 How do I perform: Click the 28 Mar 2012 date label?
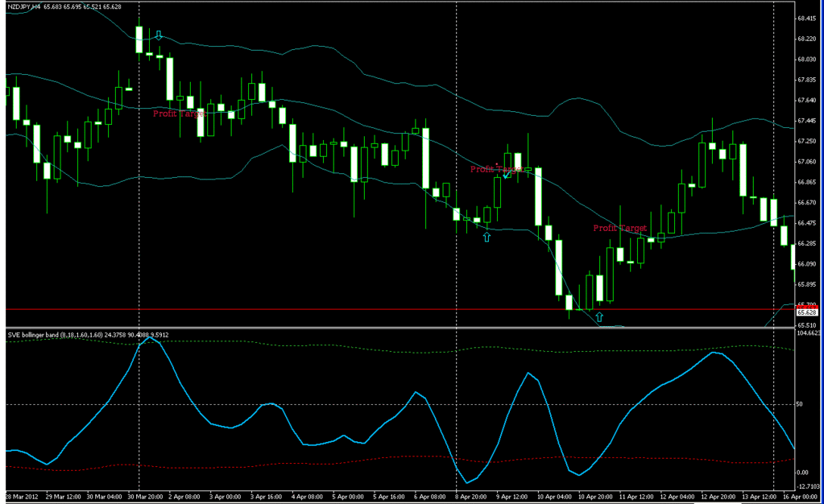pos(22,497)
